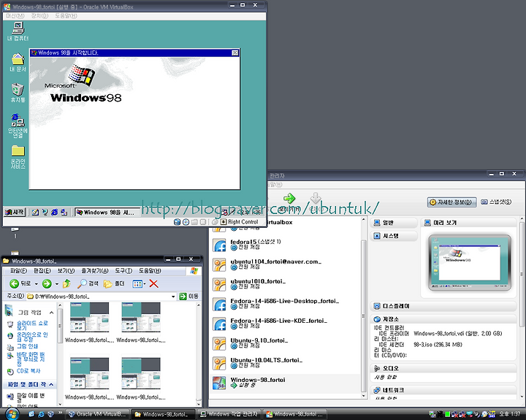Open the 도움말(H) menu of the VirtualBox VM window
This screenshot has width=526, height=420.
[66, 16]
